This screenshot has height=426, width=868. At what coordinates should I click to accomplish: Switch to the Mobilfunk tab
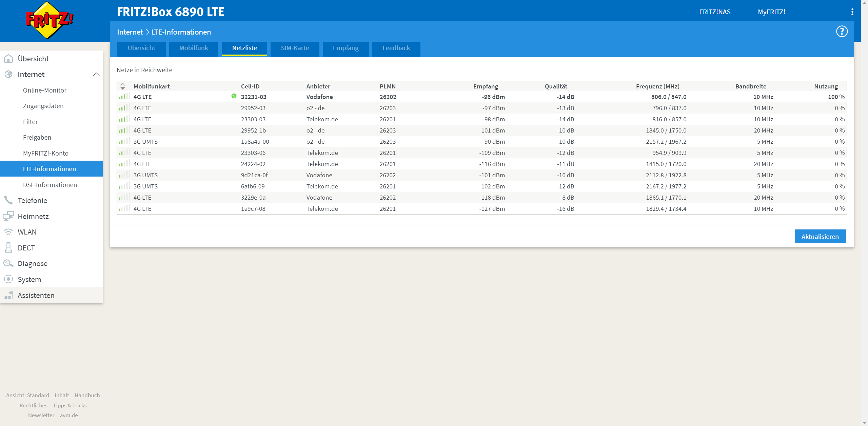point(194,48)
